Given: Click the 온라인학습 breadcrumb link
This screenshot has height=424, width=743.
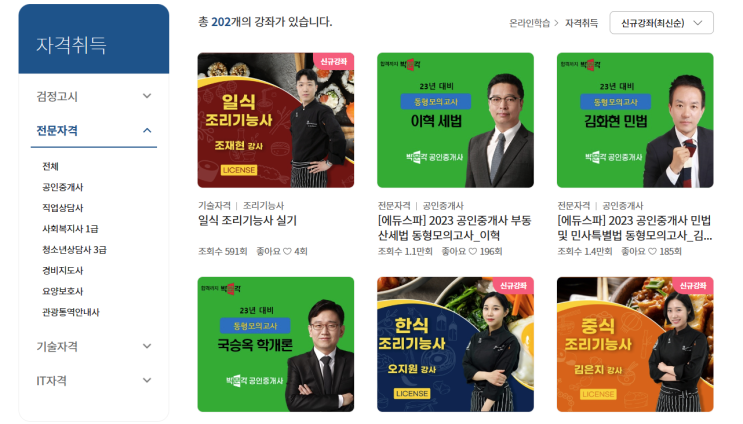Looking at the screenshot, I should point(529,23).
